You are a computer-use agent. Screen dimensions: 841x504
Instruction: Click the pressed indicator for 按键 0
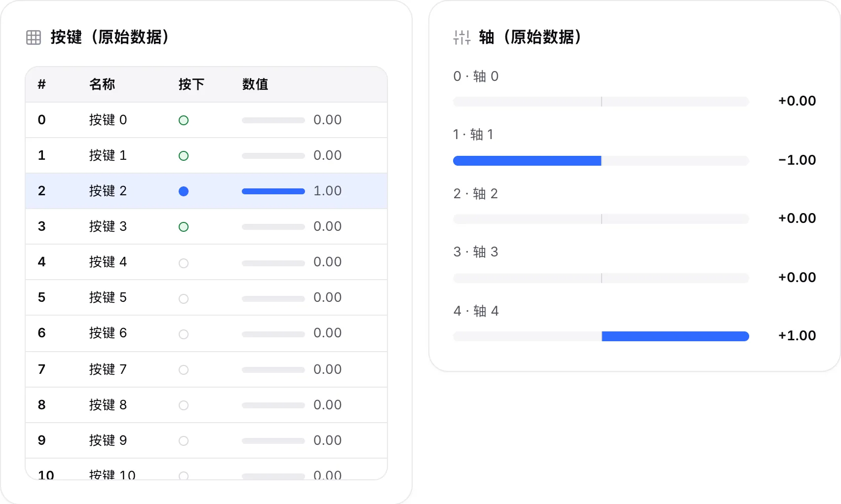[184, 120]
